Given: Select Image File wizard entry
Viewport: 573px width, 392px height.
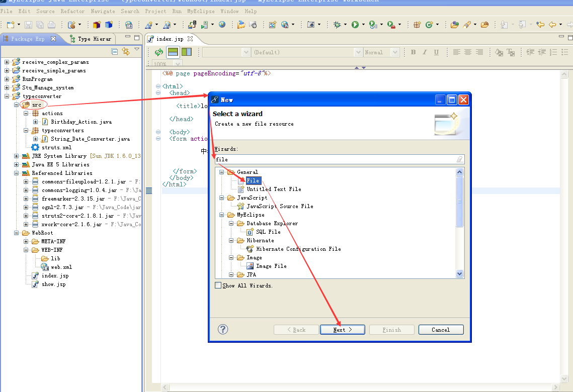Looking at the screenshot, I should point(271,266).
